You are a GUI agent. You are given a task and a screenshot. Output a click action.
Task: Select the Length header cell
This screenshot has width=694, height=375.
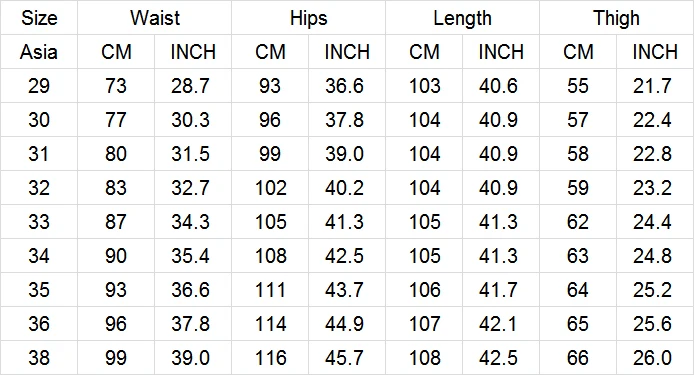pos(463,19)
